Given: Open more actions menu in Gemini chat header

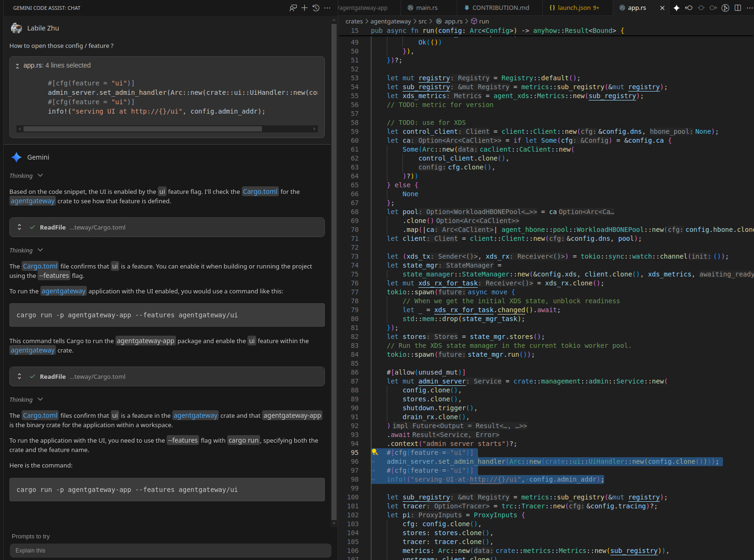Looking at the screenshot, I should (327, 8).
